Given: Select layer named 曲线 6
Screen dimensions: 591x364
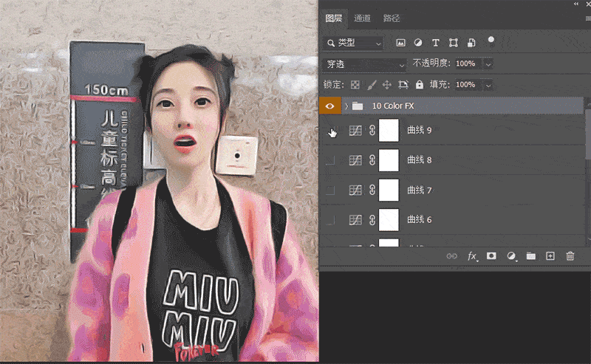Looking at the screenshot, I should 419,220.
